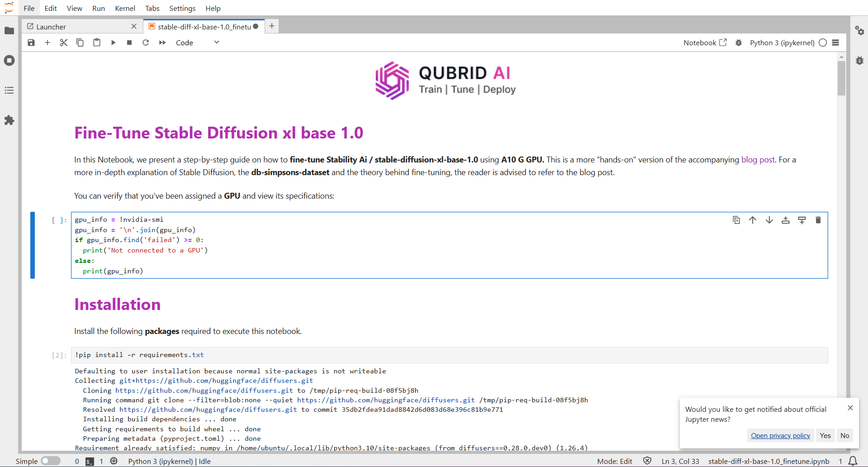Open the Settings menu

point(182,8)
